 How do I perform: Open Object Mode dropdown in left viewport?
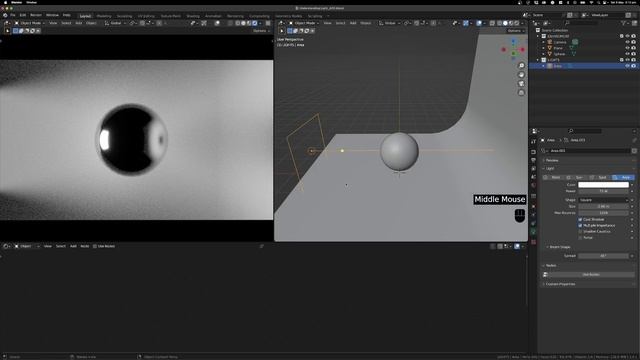coord(30,23)
